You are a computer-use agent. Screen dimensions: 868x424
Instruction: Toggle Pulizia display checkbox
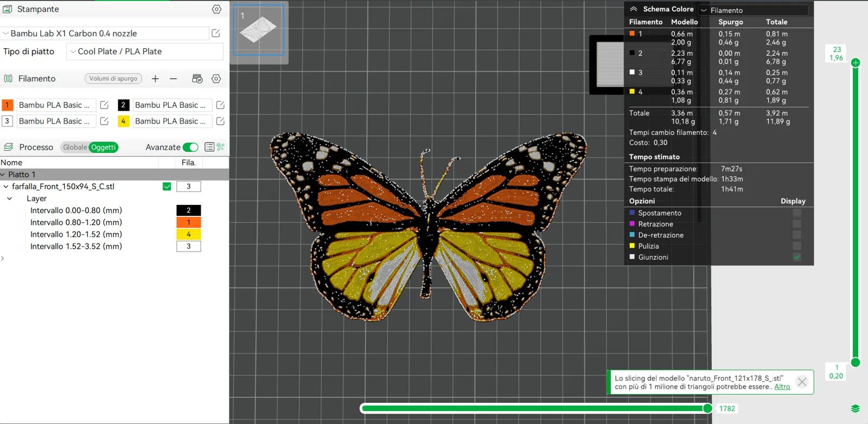tap(797, 246)
